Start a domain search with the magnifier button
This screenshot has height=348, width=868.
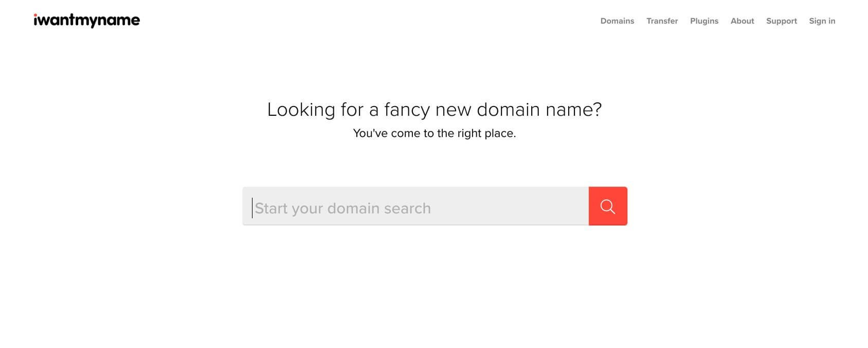[x=608, y=206]
